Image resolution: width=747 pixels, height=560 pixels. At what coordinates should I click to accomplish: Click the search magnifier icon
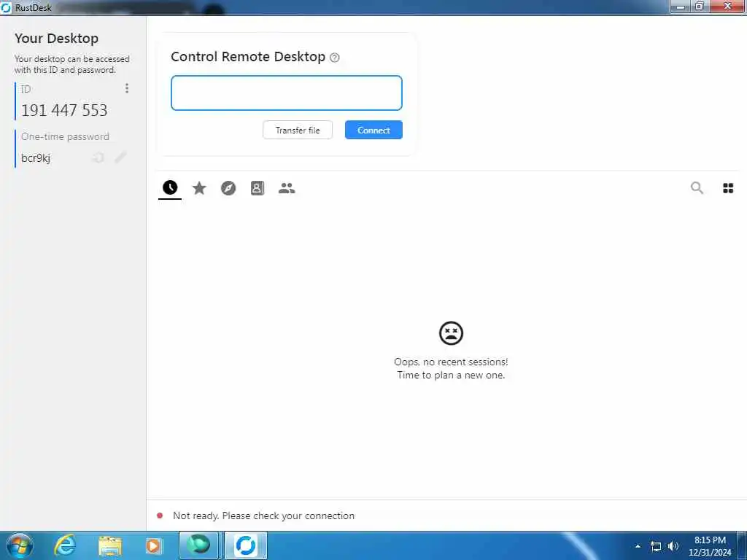tap(697, 187)
